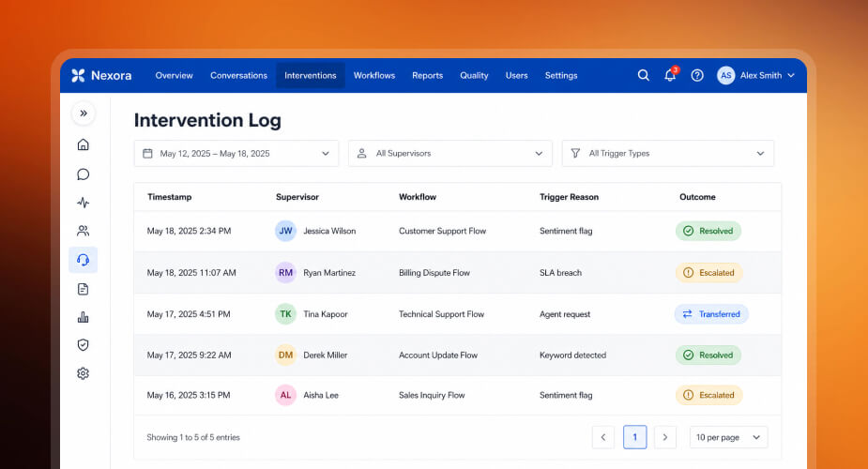Image resolution: width=868 pixels, height=469 pixels.
Task: Open notifications bell icon
Action: (x=670, y=75)
